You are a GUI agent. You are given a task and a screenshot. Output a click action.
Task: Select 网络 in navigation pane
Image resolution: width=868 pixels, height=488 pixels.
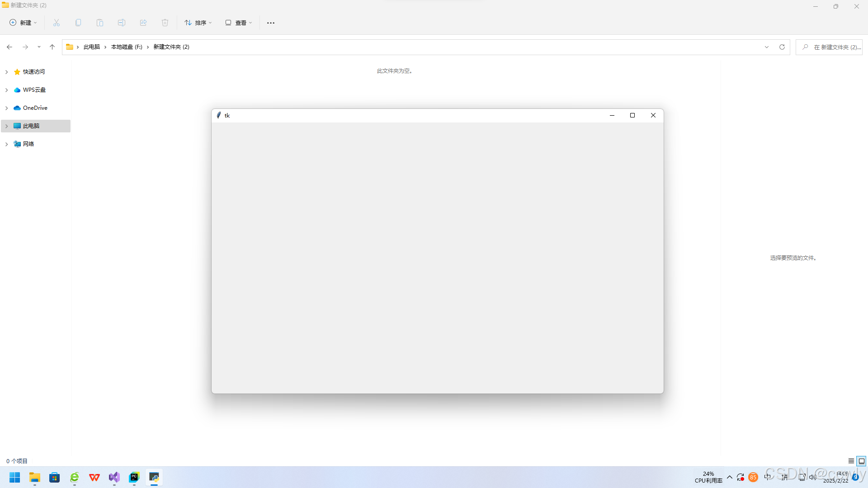(28, 144)
